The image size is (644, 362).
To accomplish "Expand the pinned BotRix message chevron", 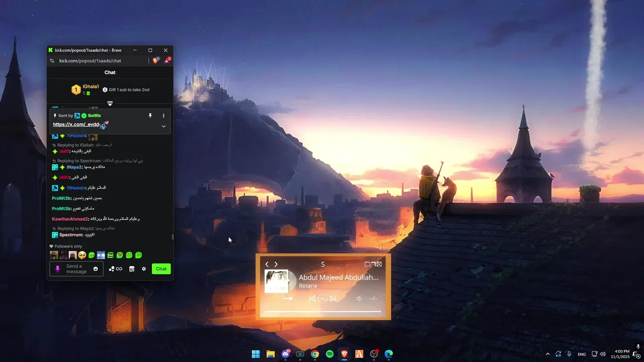I will click(164, 126).
